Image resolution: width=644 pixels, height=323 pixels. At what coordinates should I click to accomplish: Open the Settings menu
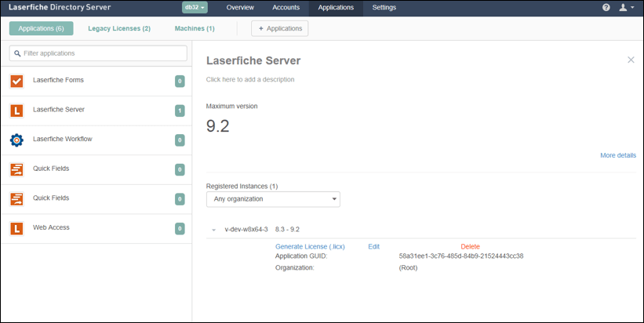[384, 7]
